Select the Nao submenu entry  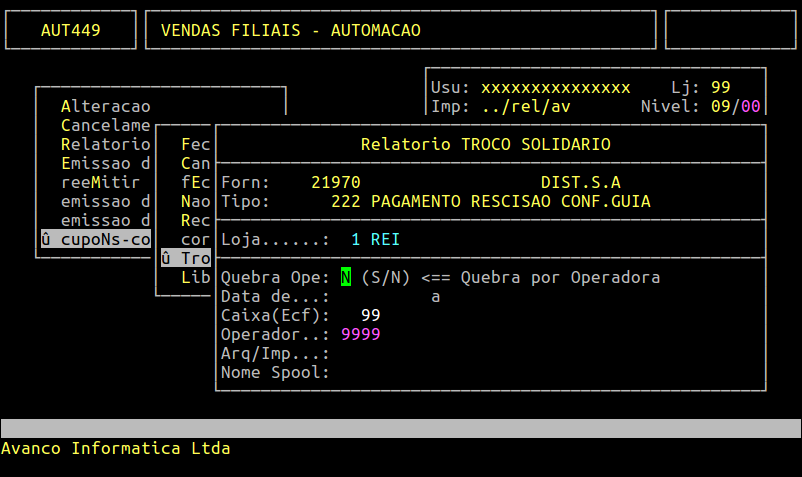tap(195, 201)
